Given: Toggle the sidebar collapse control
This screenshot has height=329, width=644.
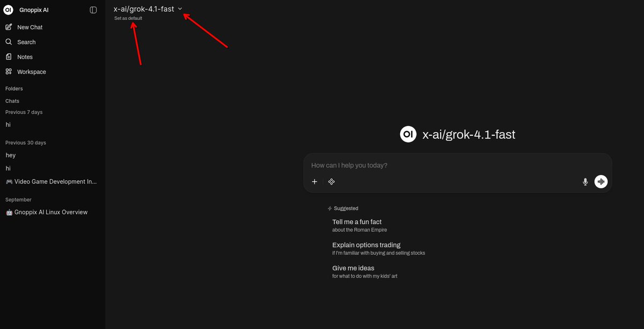Looking at the screenshot, I should 93,9.
